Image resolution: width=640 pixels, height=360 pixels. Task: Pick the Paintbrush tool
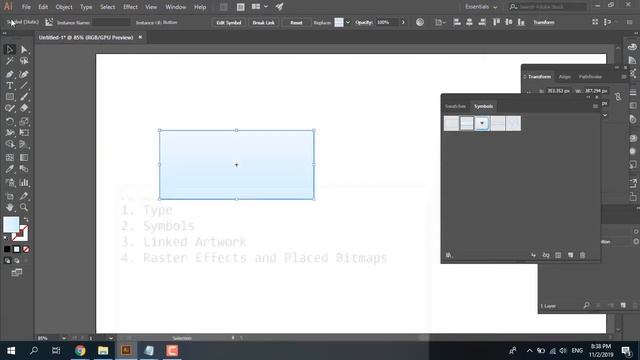pyautogui.click(x=24, y=97)
